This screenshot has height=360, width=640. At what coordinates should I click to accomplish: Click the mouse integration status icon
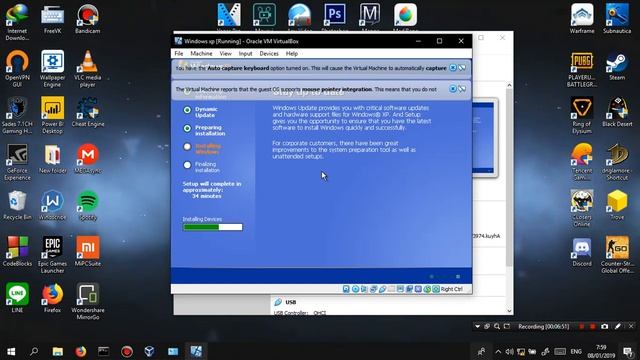pos(427,289)
